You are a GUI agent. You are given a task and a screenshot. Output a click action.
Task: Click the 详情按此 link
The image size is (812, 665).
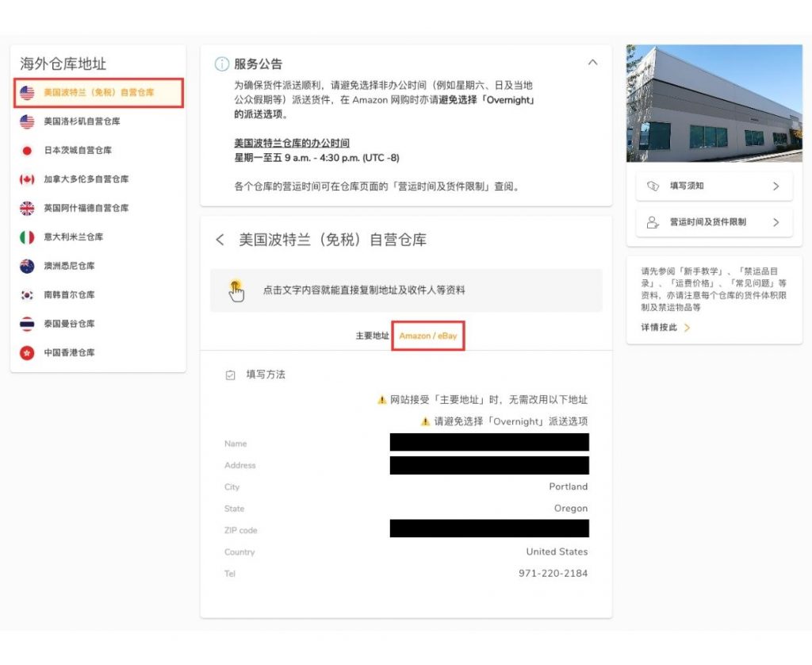coord(659,328)
